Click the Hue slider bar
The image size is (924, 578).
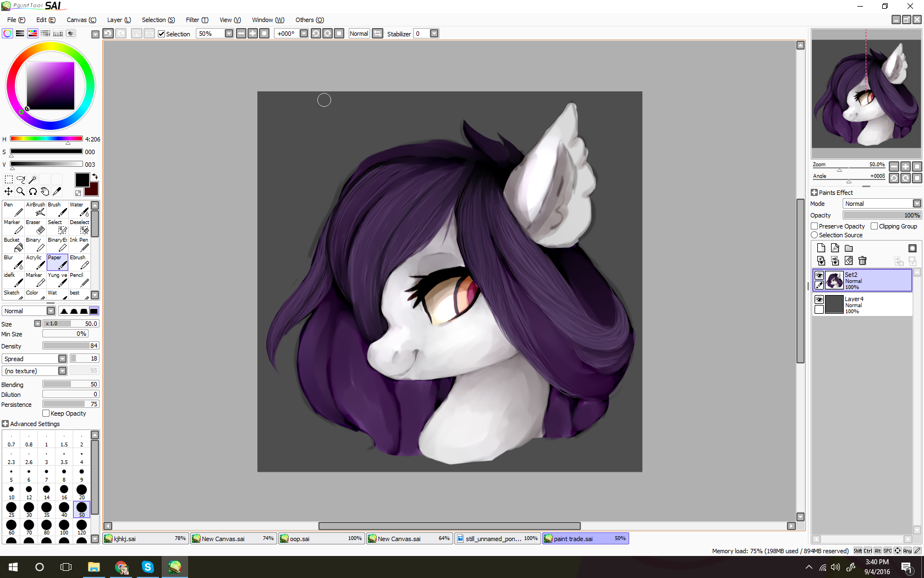pyautogui.click(x=46, y=139)
